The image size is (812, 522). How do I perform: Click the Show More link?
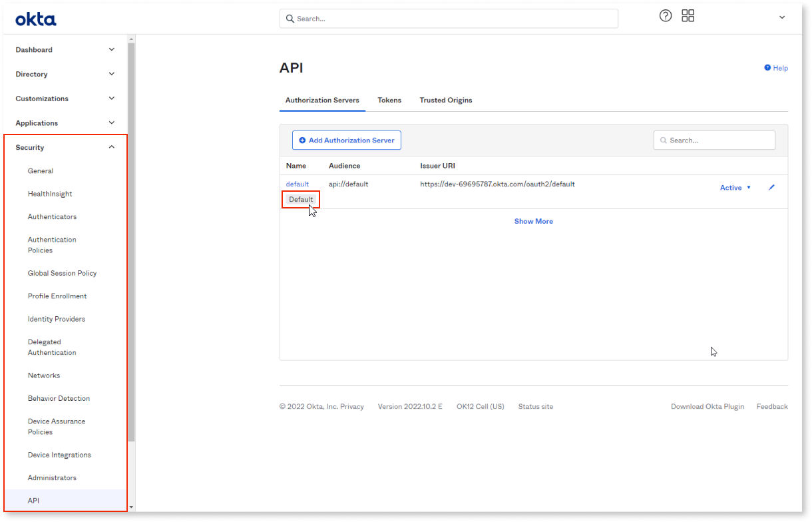533,220
